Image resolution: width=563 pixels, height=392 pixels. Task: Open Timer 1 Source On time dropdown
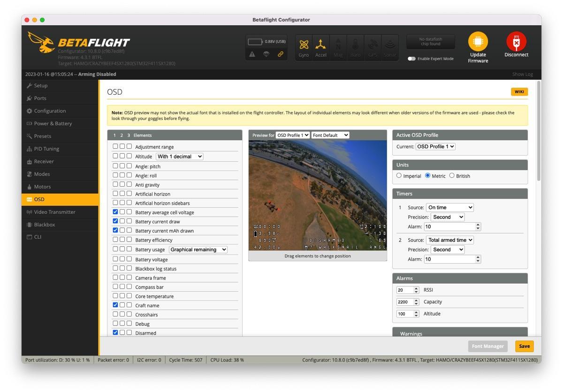450,208
